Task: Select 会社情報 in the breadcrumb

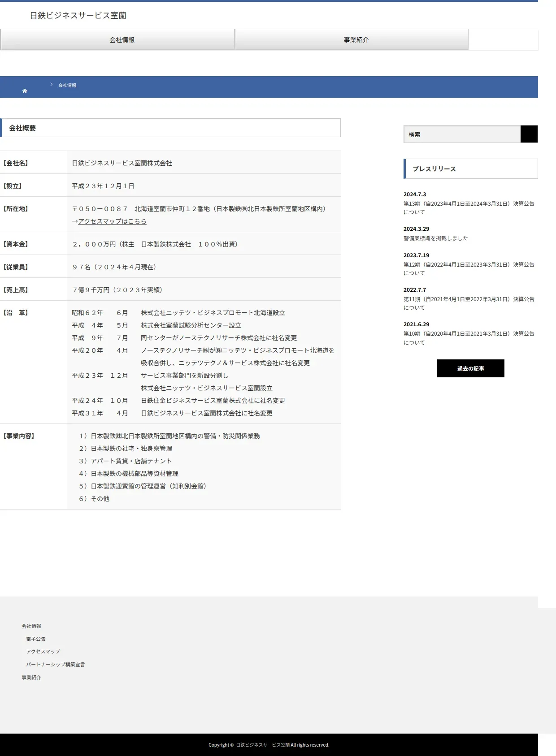Action: (x=67, y=85)
